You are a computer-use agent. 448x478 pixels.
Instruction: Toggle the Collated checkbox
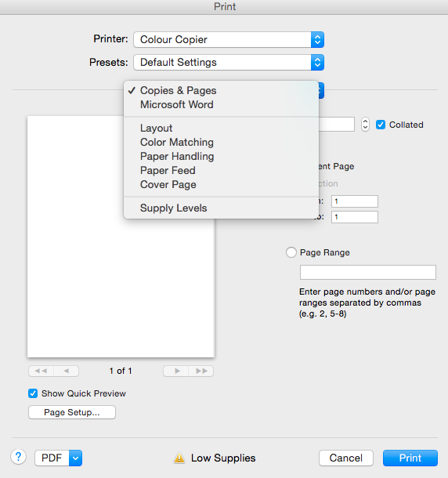click(381, 125)
